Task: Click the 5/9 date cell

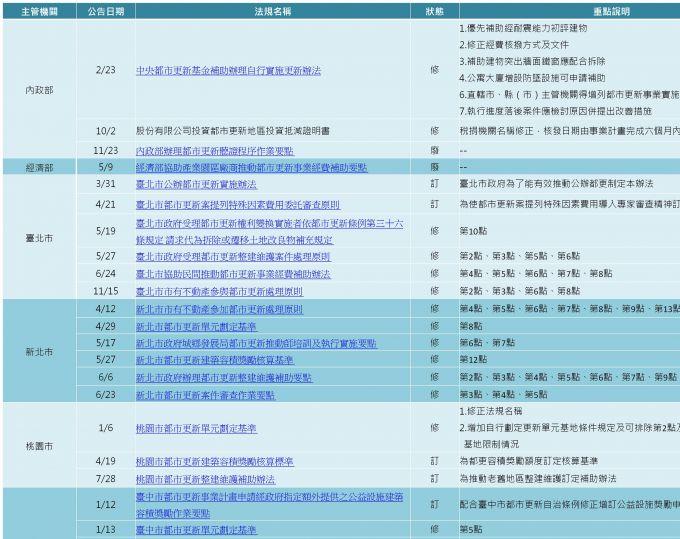Action: [x=106, y=167]
